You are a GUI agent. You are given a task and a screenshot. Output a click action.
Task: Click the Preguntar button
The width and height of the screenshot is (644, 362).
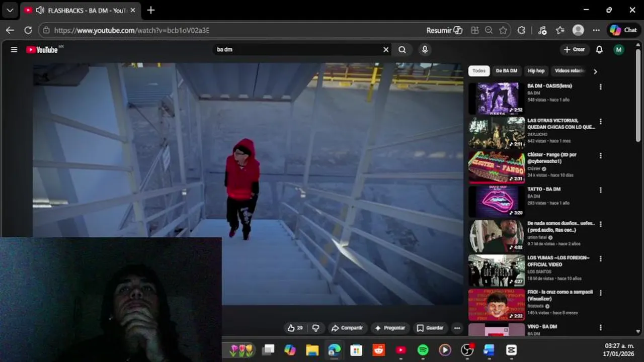coord(390,328)
